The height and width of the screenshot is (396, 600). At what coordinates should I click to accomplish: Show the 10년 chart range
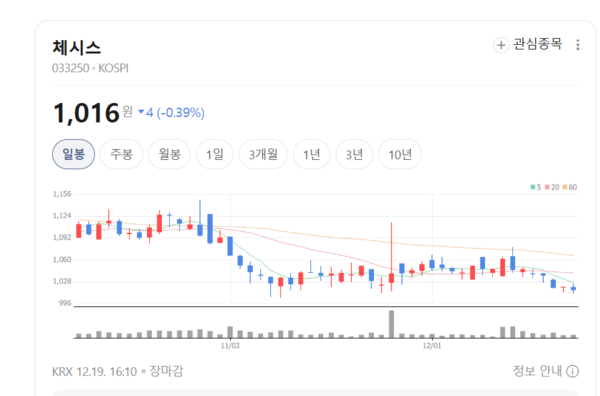click(400, 154)
